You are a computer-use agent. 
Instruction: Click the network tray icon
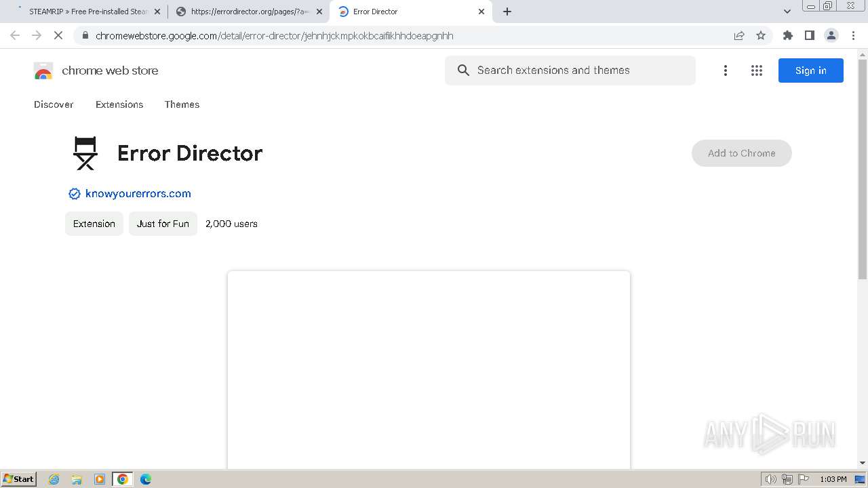coord(787,479)
